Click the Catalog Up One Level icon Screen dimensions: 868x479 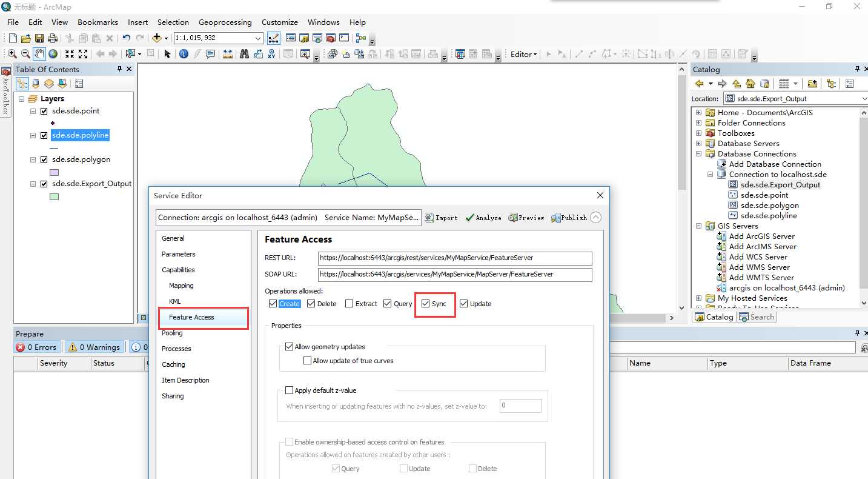pyautogui.click(x=737, y=84)
